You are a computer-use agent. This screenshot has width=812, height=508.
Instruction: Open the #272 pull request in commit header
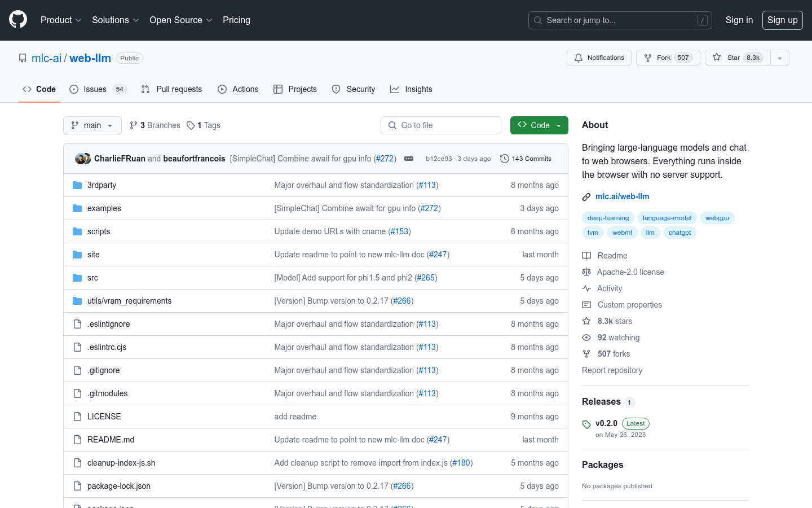click(x=385, y=159)
